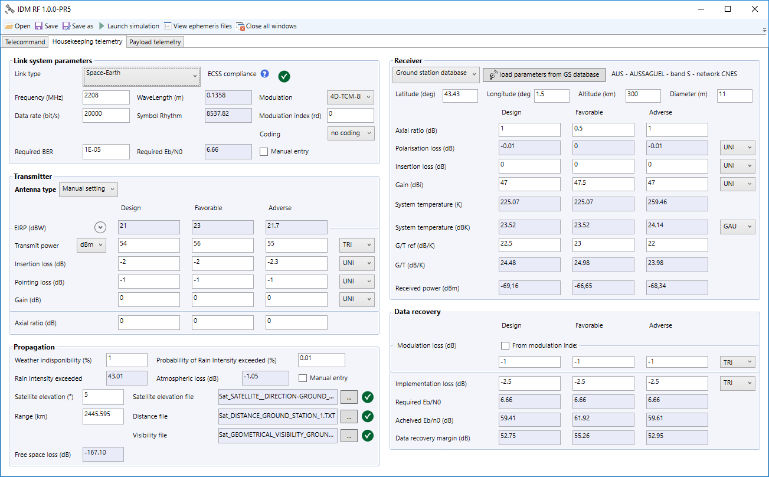Switch to the Payload telemetry tab
This screenshot has width=769, height=477.
[x=155, y=43]
